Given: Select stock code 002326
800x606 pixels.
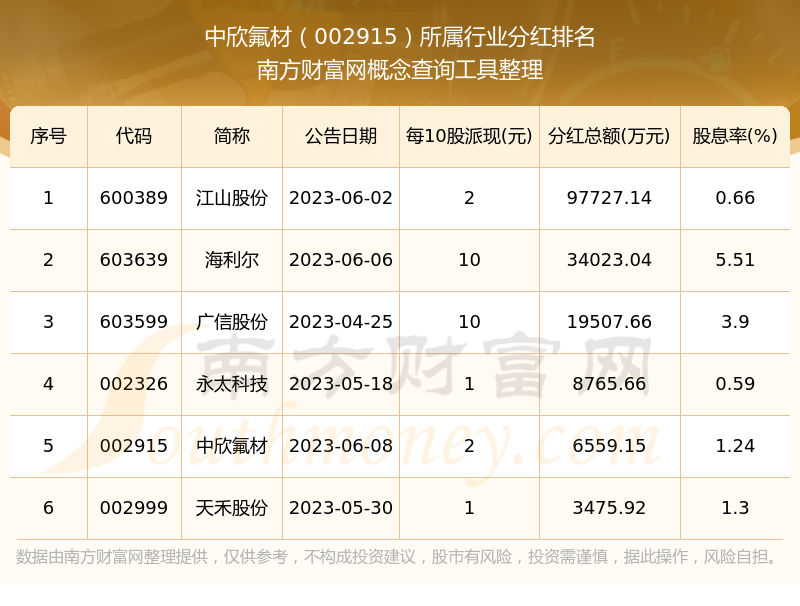Looking at the screenshot, I should click(x=134, y=384).
